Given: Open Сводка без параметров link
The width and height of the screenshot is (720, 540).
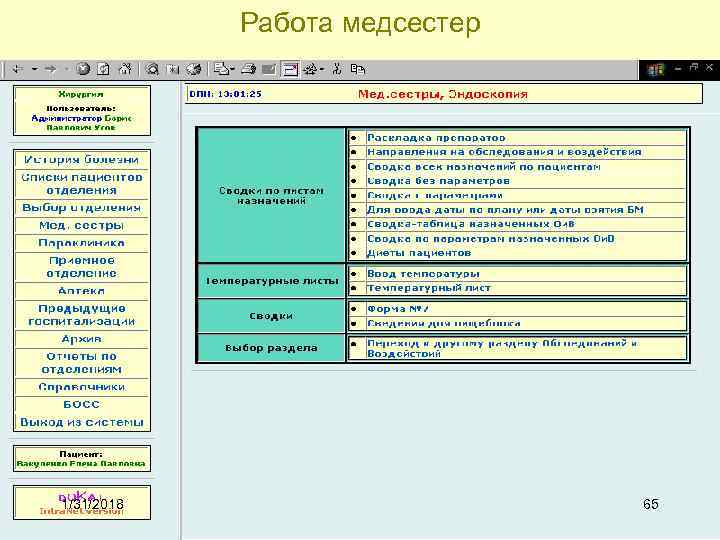Looking at the screenshot, I should click(438, 181).
